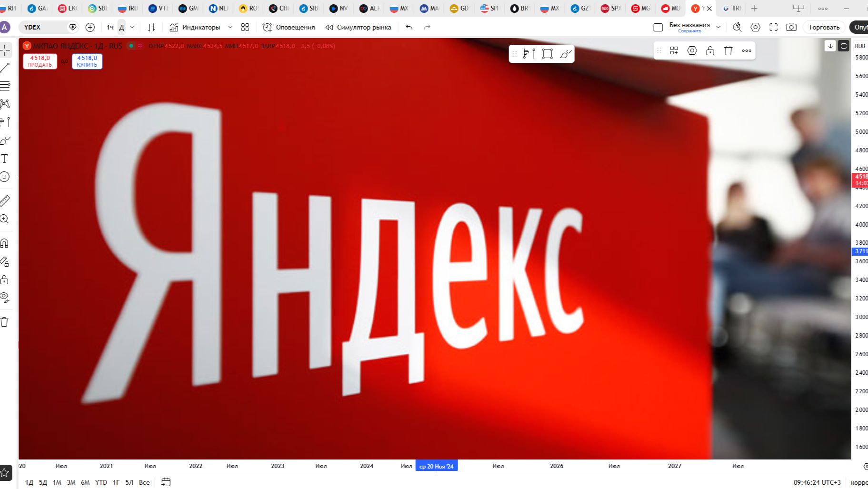Click the КУПИТЬ buy button
Viewport: 868px width, 489px height.
click(87, 61)
